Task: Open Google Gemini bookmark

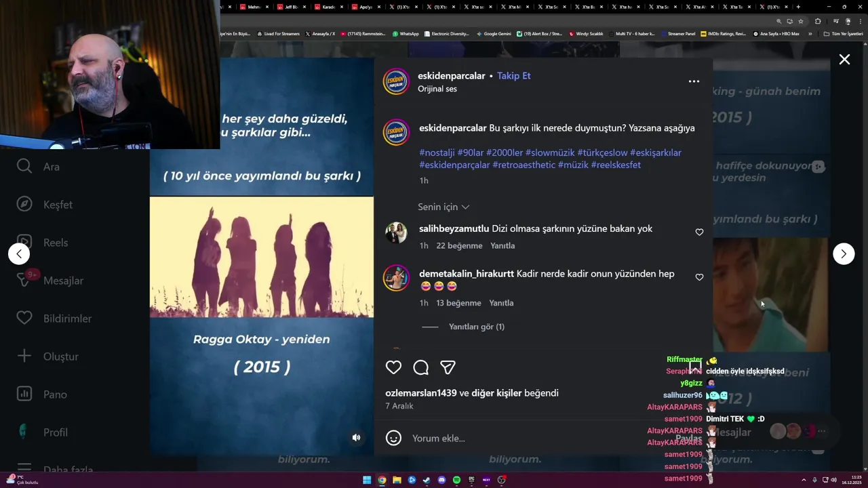Action: (494, 33)
